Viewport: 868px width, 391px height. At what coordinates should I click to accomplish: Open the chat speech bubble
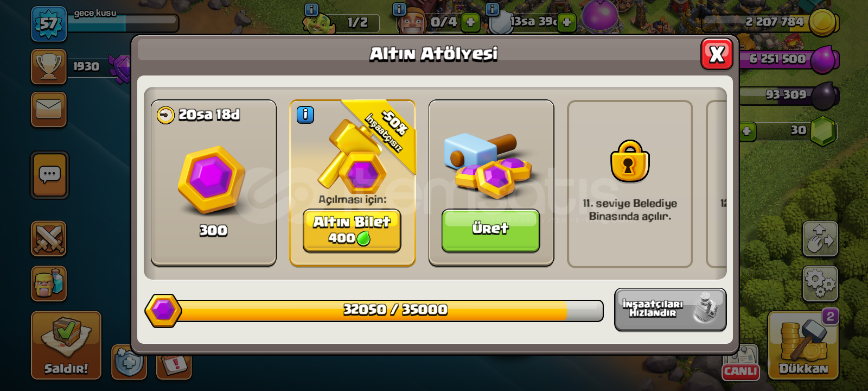[49, 175]
